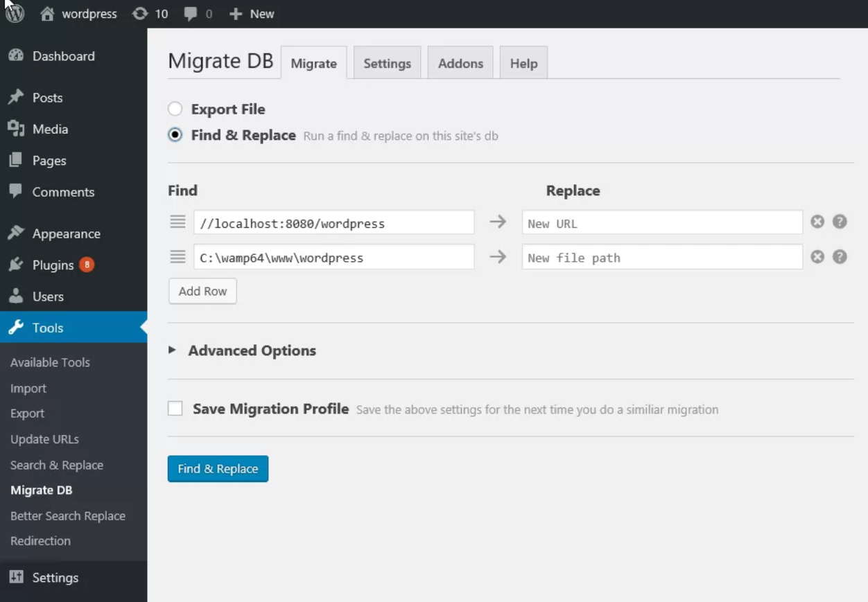Select the Tools menu item
Viewport: 868px width, 602px height.
click(x=73, y=328)
